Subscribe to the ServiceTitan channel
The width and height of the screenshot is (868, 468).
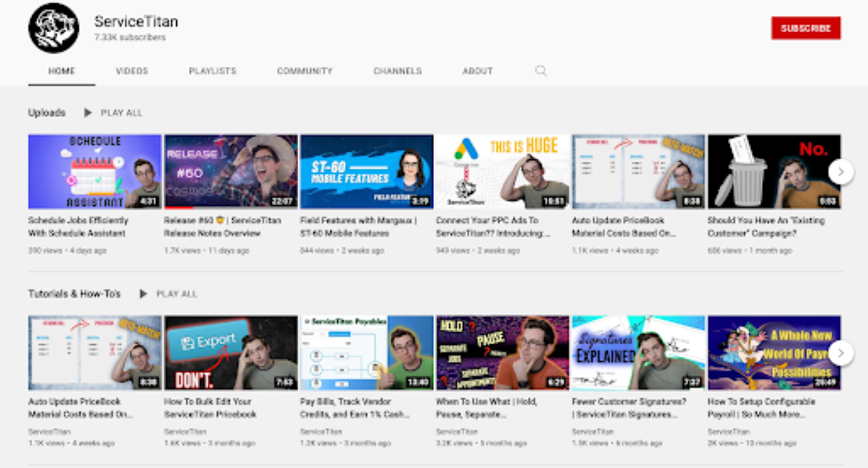click(x=805, y=28)
